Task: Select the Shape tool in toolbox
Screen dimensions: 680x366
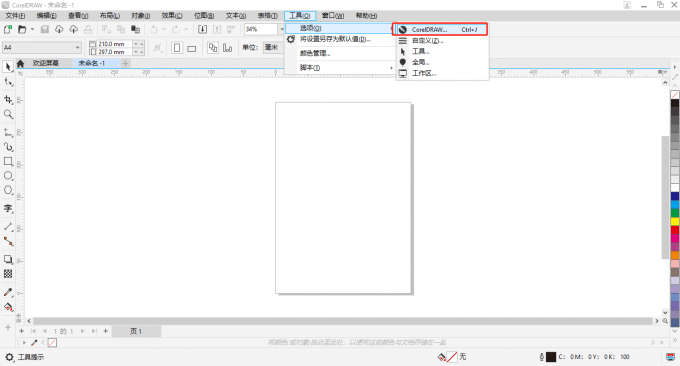Action: tap(8, 82)
